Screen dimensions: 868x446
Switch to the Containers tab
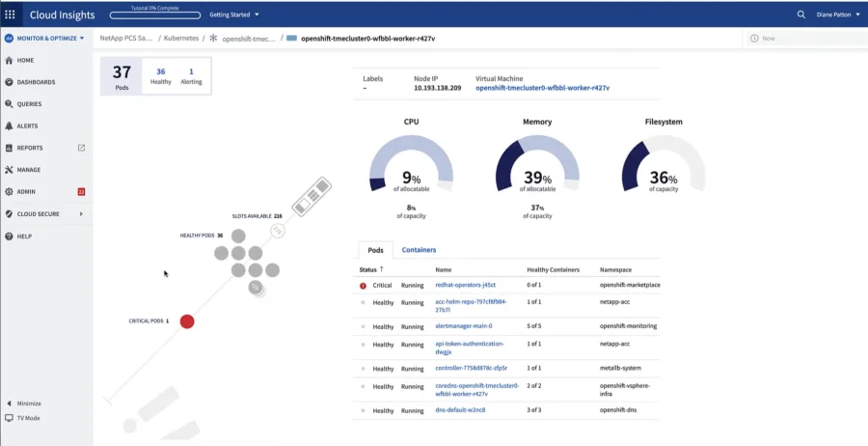tap(419, 250)
